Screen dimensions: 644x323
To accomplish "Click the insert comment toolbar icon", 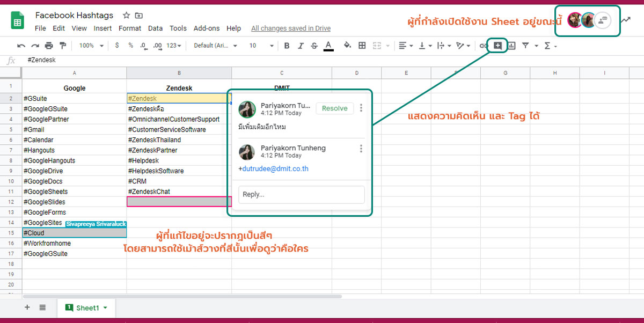I will click(497, 46).
